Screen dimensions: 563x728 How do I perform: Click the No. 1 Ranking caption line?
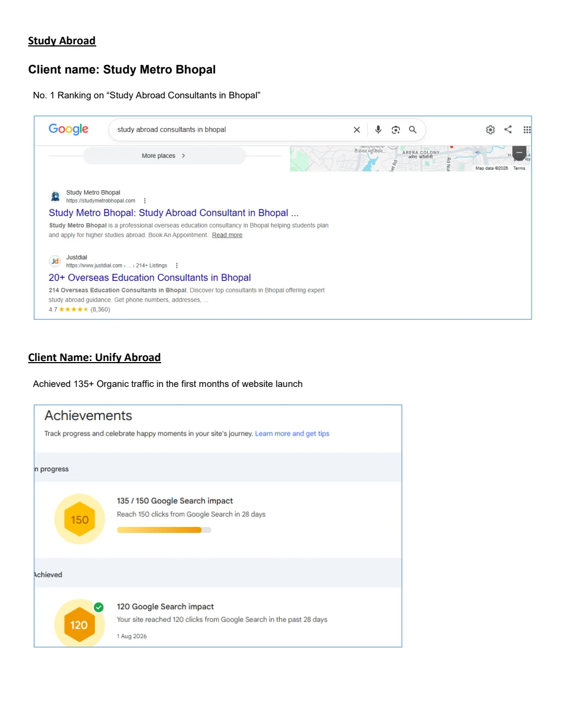pos(147,96)
